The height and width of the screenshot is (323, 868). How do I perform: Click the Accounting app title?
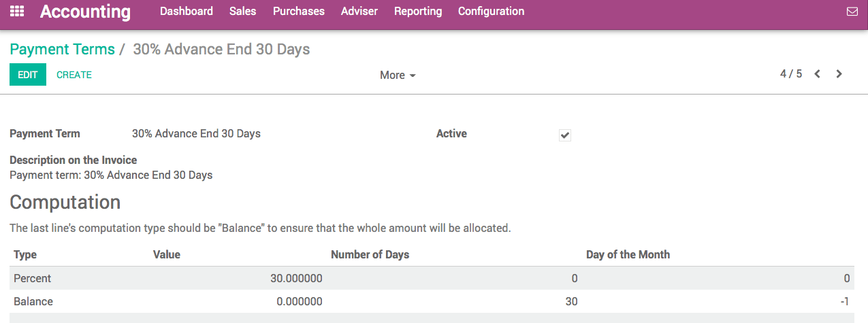pos(85,12)
